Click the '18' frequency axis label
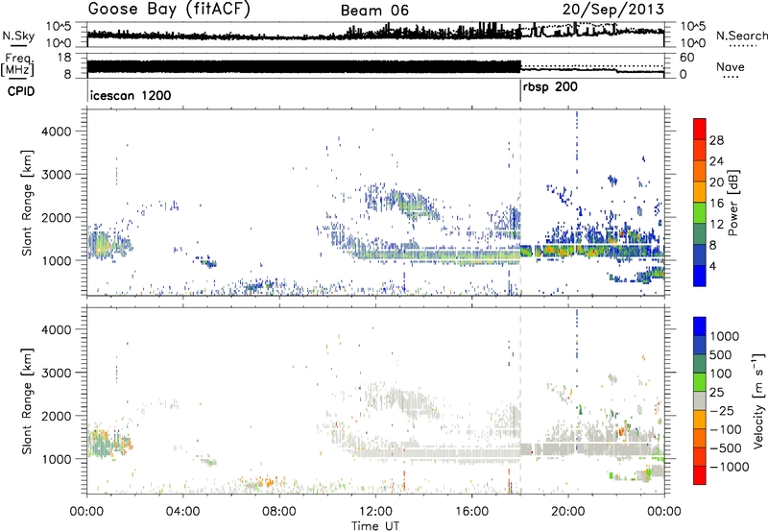The width and height of the screenshot is (768, 532). (x=63, y=58)
